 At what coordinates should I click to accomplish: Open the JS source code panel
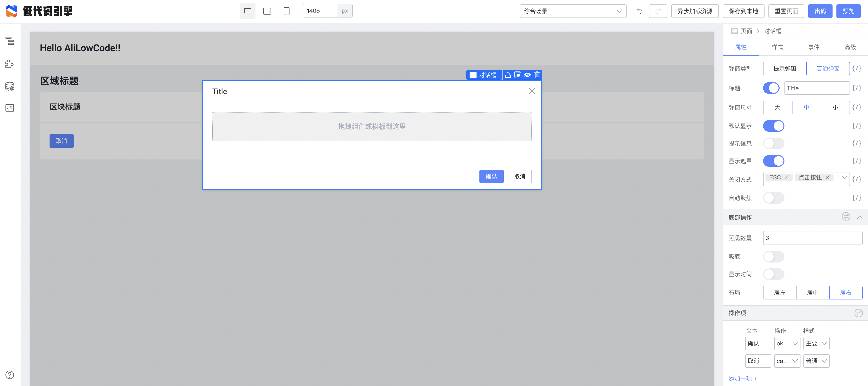coord(10,108)
